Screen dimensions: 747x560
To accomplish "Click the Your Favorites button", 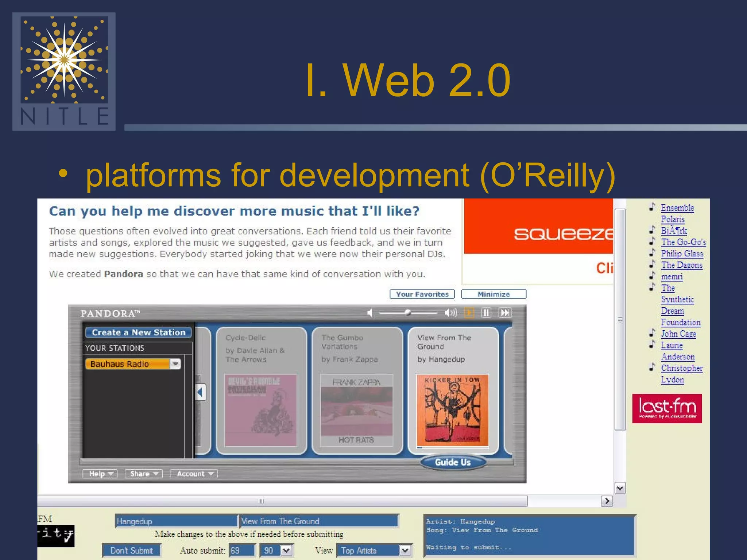I will (x=422, y=294).
